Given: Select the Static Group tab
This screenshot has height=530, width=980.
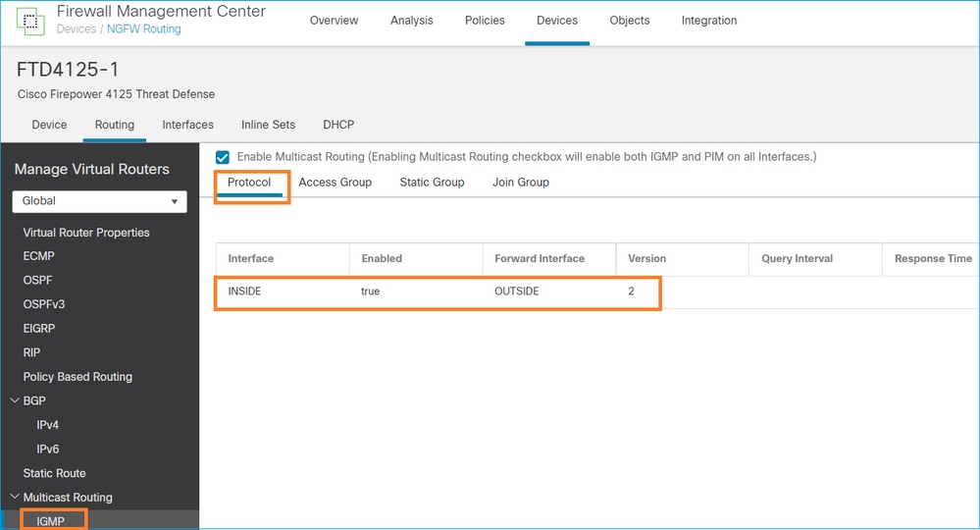Looking at the screenshot, I should tap(432, 183).
